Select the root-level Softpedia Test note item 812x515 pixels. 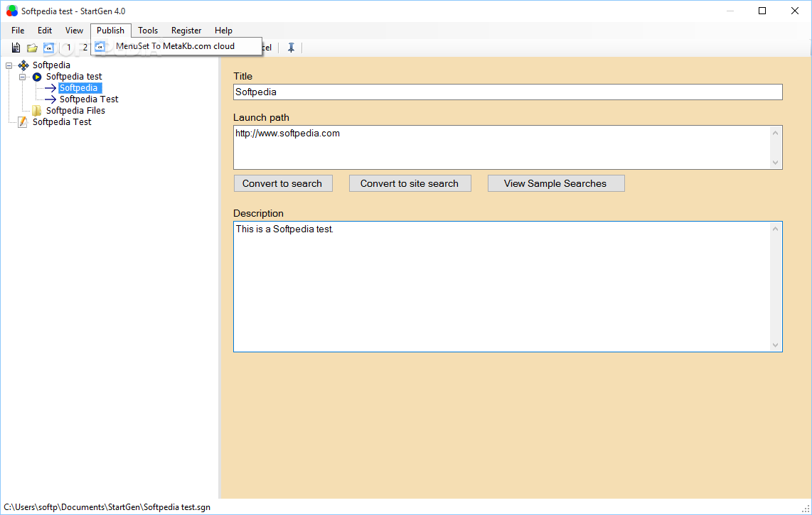coord(62,122)
